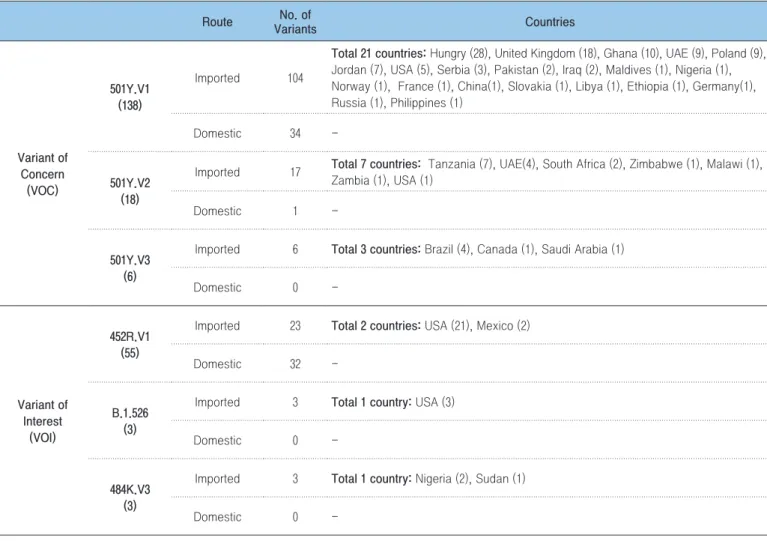Click the Domestic variants count '34'
The width and height of the screenshot is (767, 541).
coord(295,134)
